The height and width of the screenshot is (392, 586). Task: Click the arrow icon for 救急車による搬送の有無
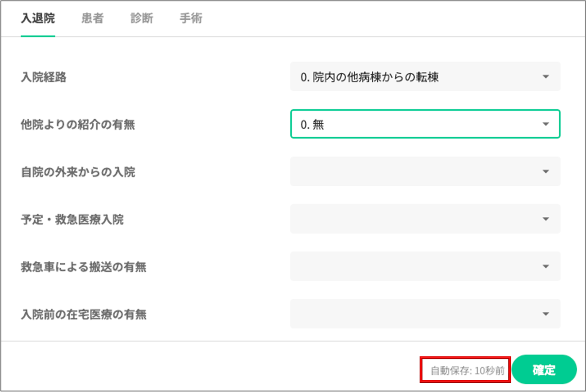click(x=546, y=266)
